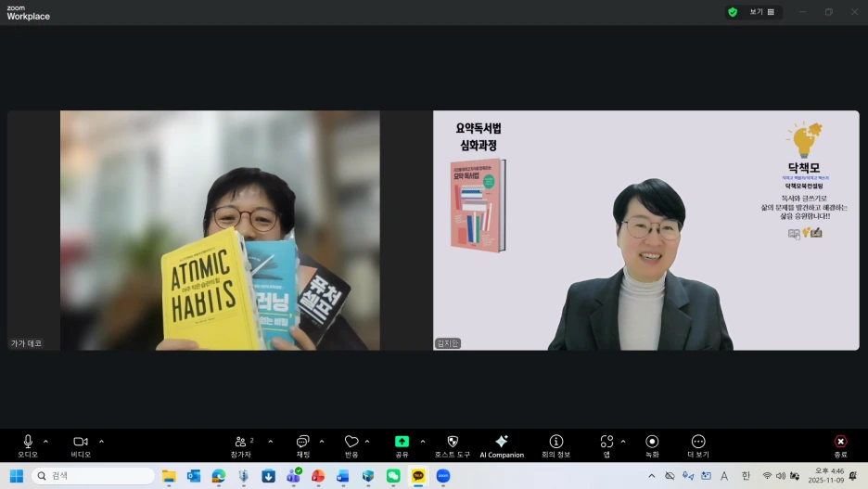Open the blue download arrow app
Image resolution: width=868 pixels, height=489 pixels.
pos(269,476)
